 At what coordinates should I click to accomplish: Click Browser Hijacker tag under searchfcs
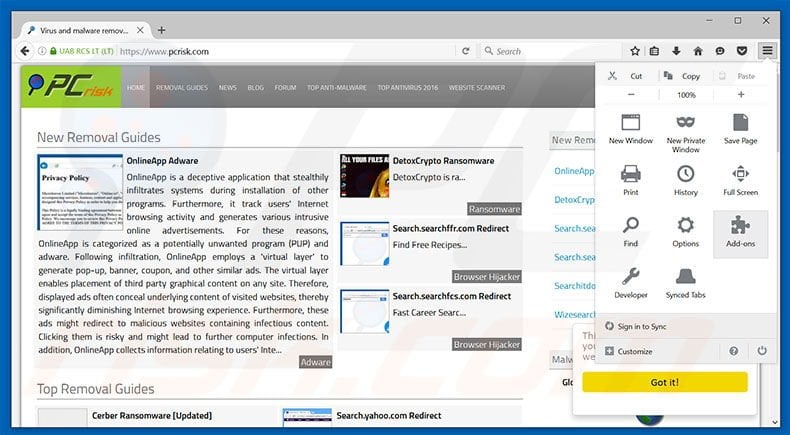(487, 344)
